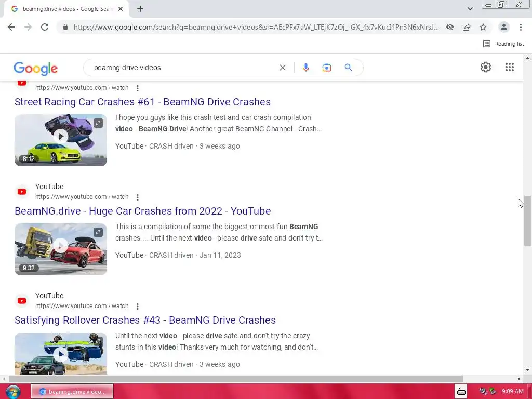The height and width of the screenshot is (399, 532).
Task: Expand preview icon on Street Racing thumbnail
Action: (98, 123)
